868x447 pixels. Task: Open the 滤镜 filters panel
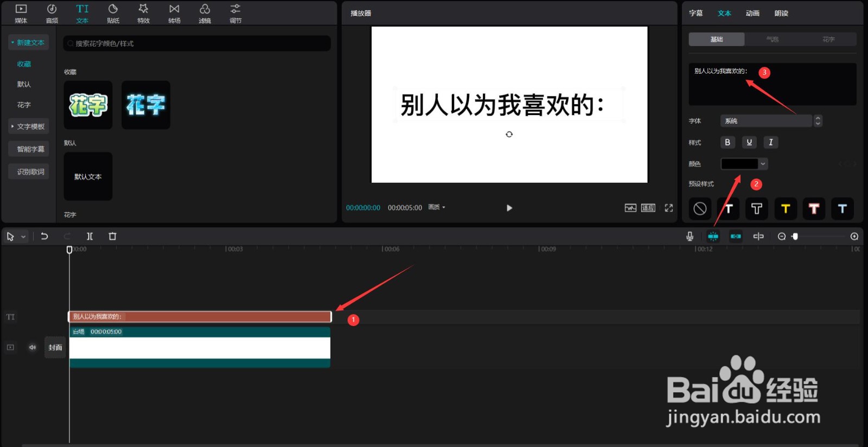pos(205,14)
